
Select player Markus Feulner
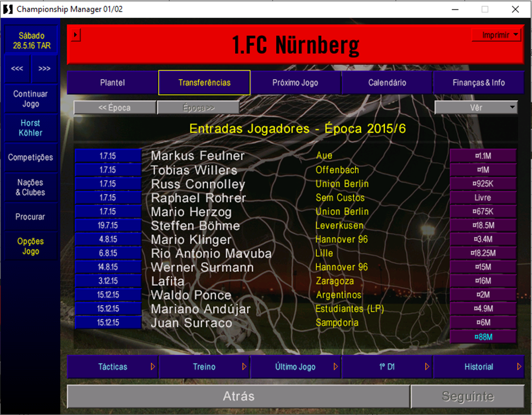(198, 156)
